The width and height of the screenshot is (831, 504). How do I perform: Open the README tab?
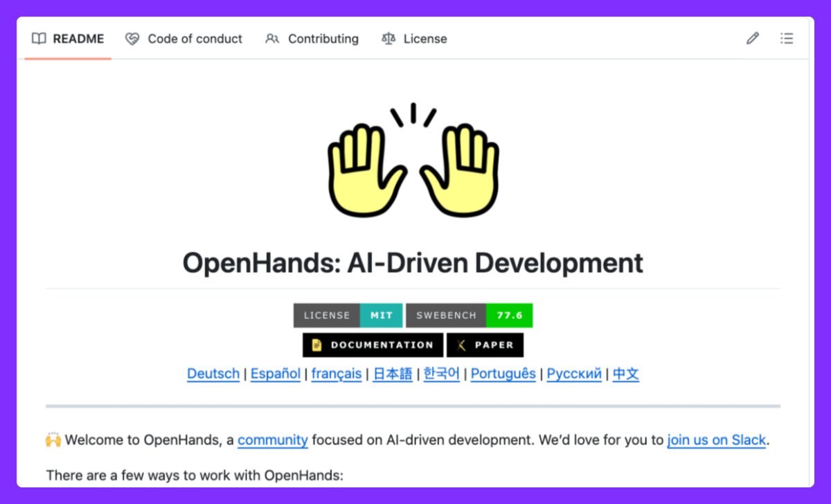click(68, 39)
